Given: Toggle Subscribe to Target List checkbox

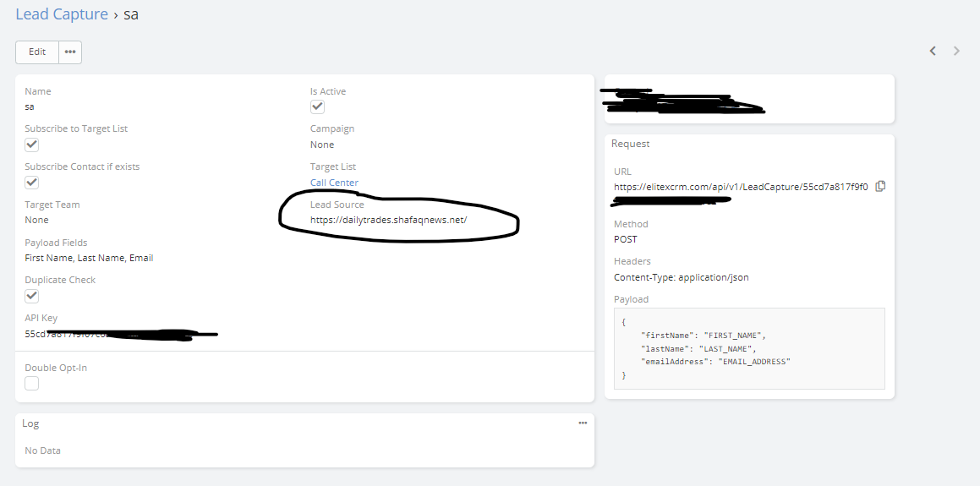Looking at the screenshot, I should click(32, 145).
